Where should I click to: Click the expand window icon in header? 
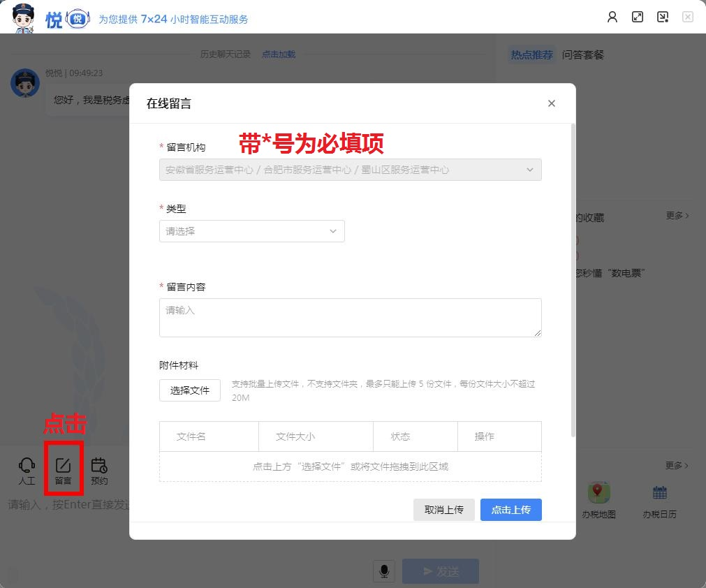tap(637, 17)
